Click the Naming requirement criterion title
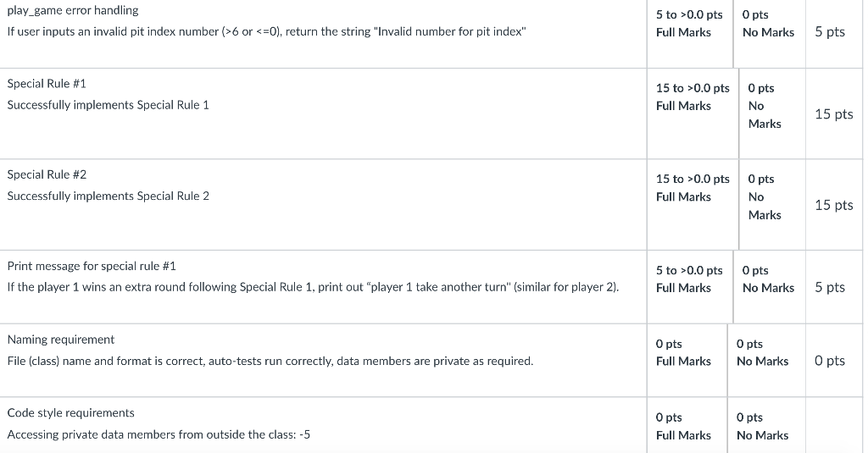 [61, 340]
